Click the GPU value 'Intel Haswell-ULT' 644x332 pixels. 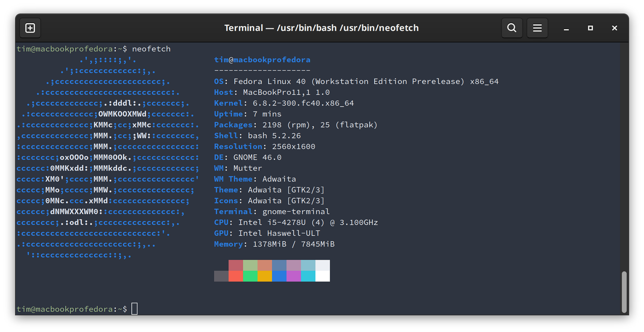(279, 233)
